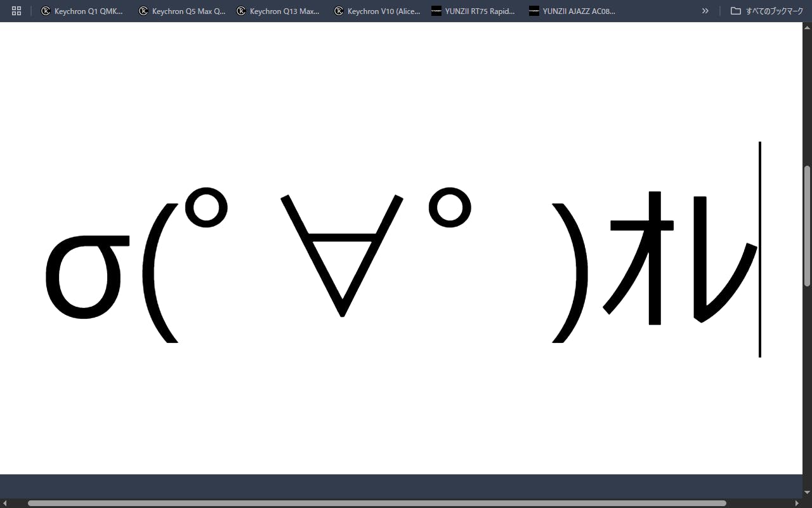The image size is (812, 508).
Task: Click the vertical scrollbar thumb
Action: [x=807, y=225]
